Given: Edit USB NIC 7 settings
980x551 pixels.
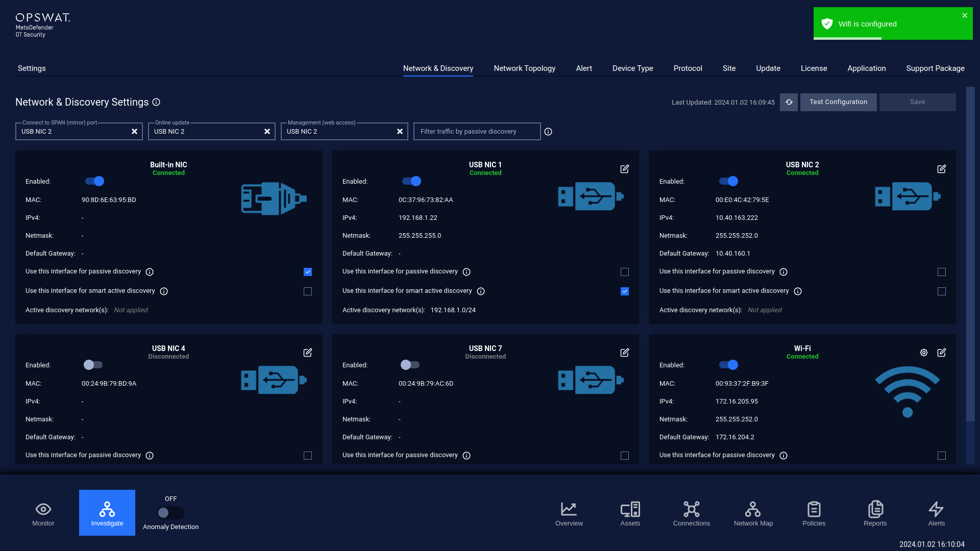Looking at the screenshot, I should pos(625,353).
